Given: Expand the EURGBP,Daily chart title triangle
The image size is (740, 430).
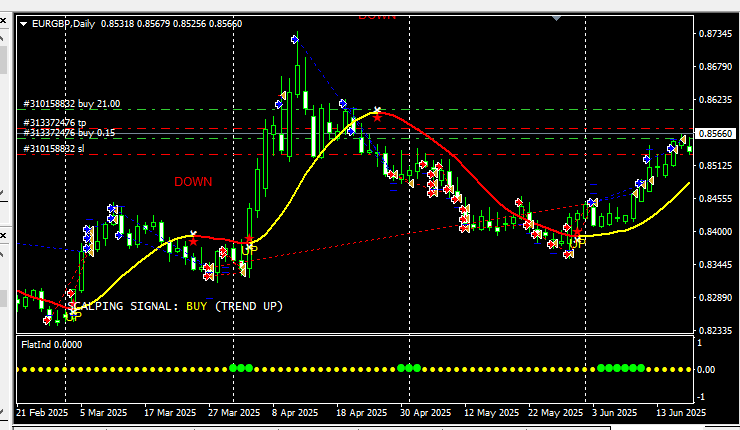Looking at the screenshot, I should pyautogui.click(x=23, y=24).
